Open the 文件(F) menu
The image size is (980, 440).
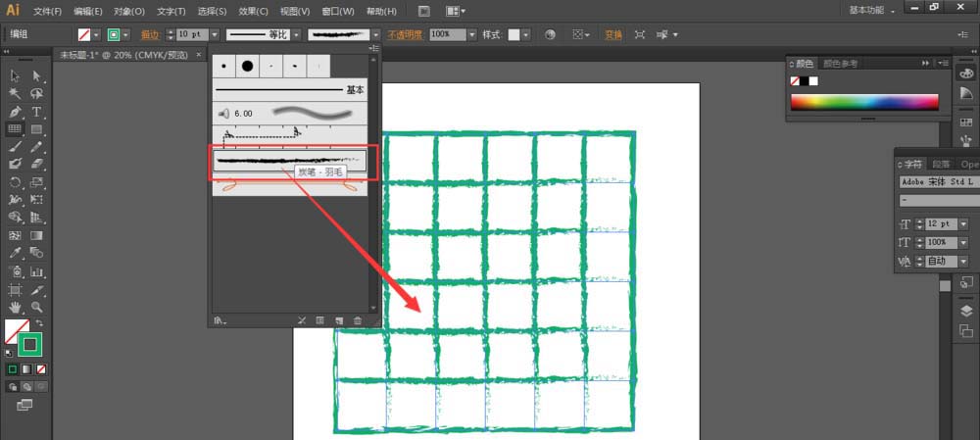coord(47,11)
